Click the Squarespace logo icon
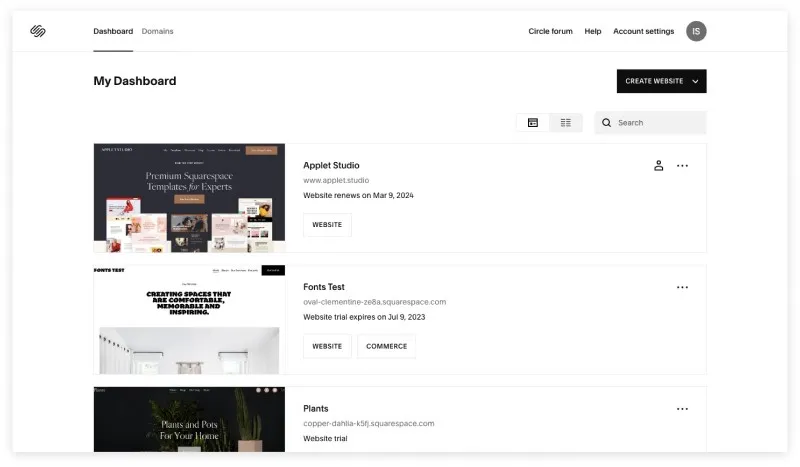The width and height of the screenshot is (800, 467). pos(38,31)
